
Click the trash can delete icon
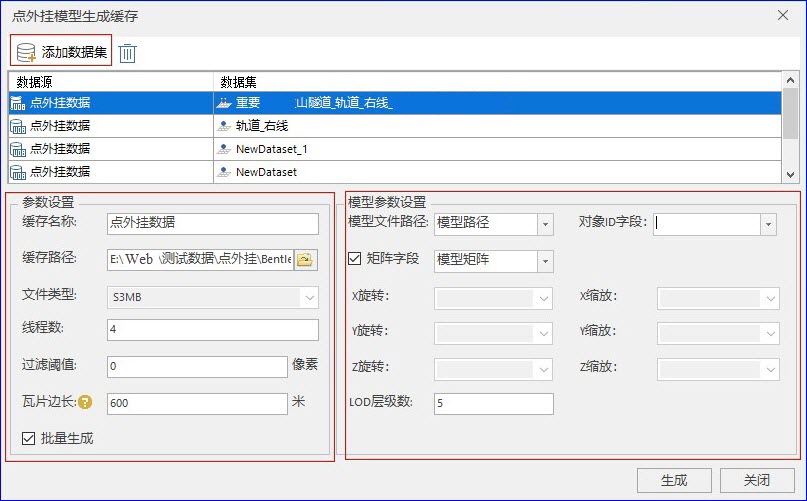point(128,53)
